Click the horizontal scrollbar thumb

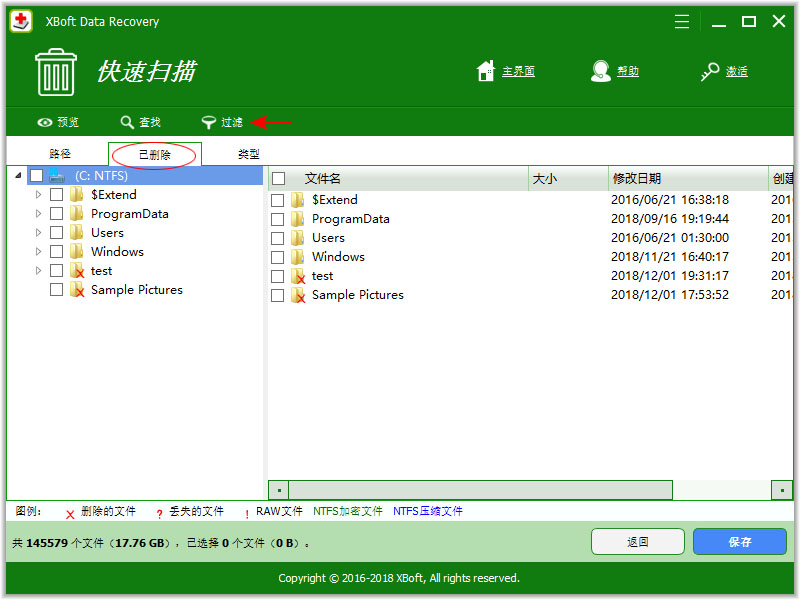point(480,490)
